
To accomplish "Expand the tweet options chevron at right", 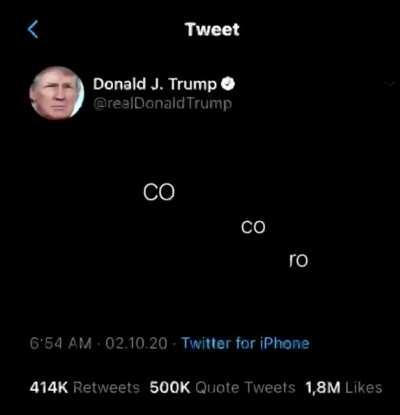I will (390, 83).
